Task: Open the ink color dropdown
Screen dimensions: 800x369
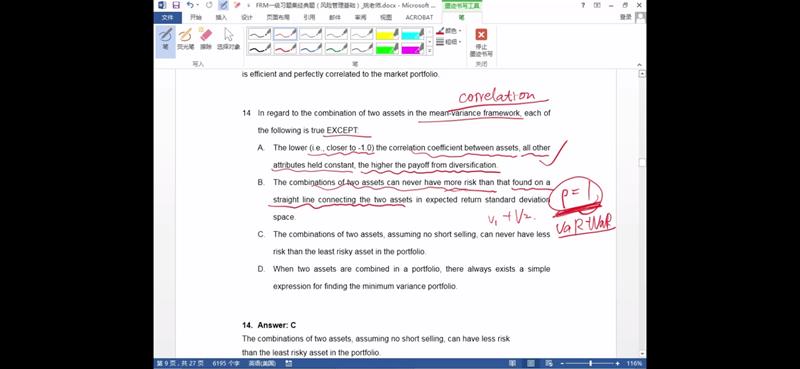Action: 448,31
